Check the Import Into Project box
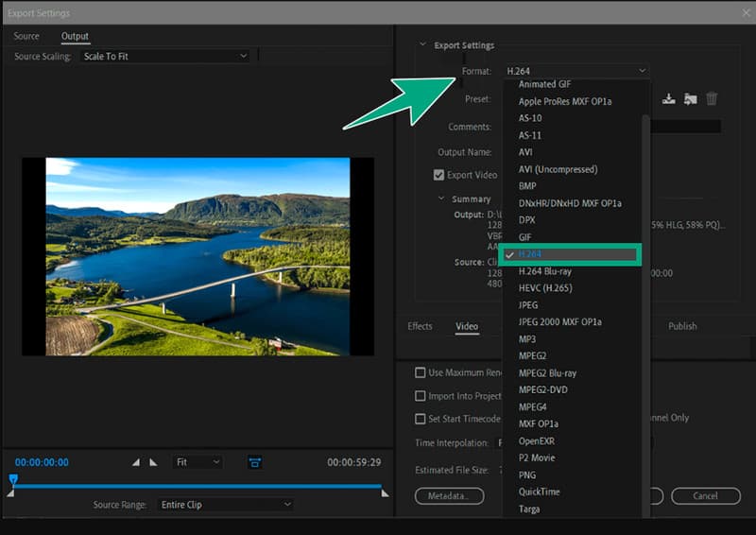The width and height of the screenshot is (756, 535). (x=421, y=396)
